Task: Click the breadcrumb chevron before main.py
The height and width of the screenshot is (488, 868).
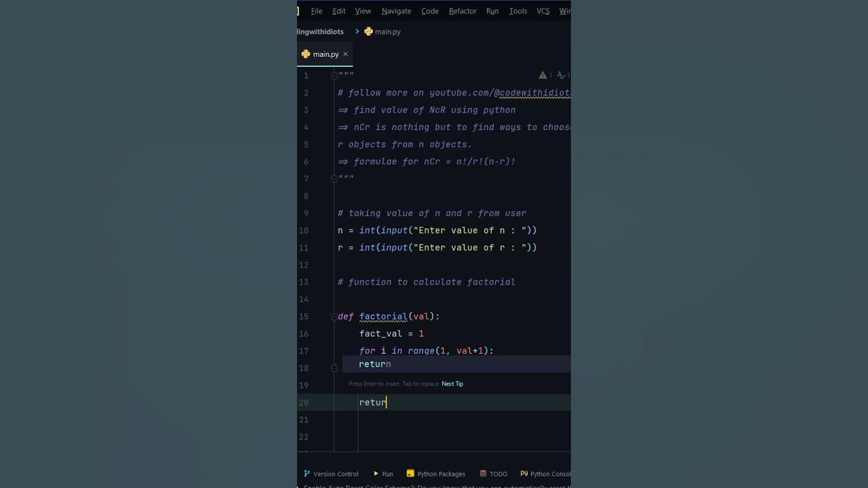Action: point(357,31)
